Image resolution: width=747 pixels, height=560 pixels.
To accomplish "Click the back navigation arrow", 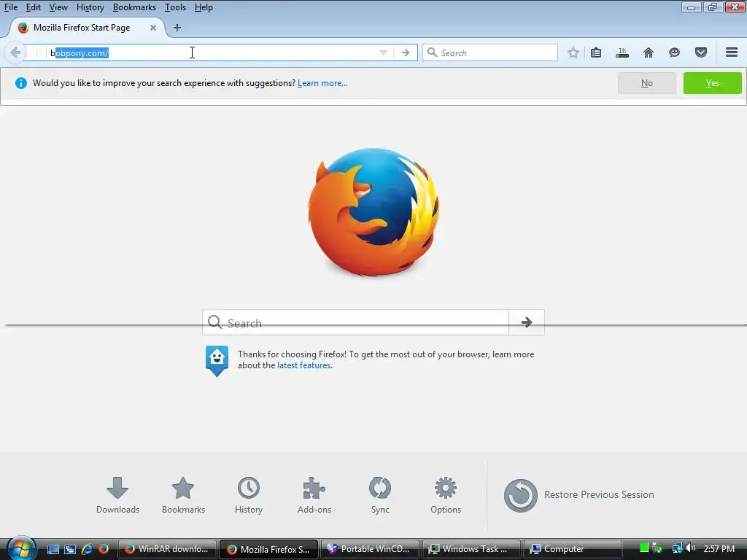I will coord(15,52).
